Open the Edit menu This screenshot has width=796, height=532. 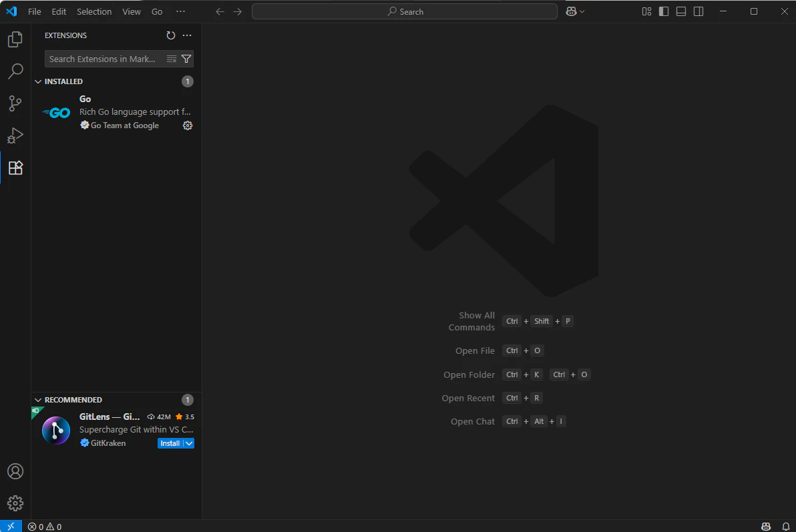click(59, 11)
